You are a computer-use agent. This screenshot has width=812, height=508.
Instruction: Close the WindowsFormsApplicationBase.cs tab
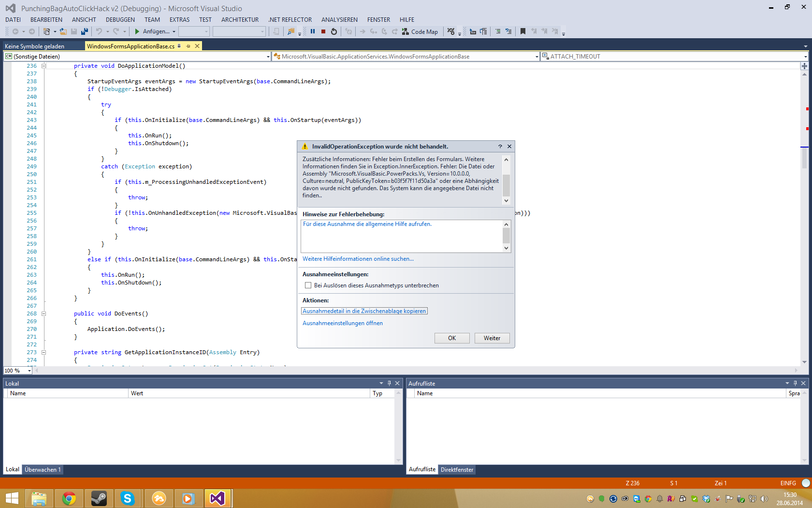coord(197,46)
